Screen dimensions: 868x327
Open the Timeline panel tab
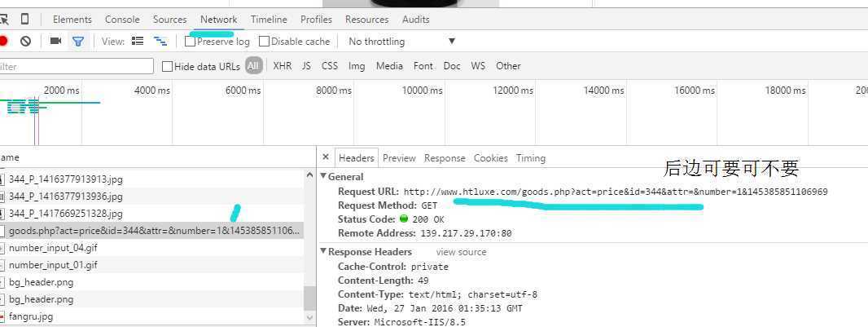pos(269,20)
